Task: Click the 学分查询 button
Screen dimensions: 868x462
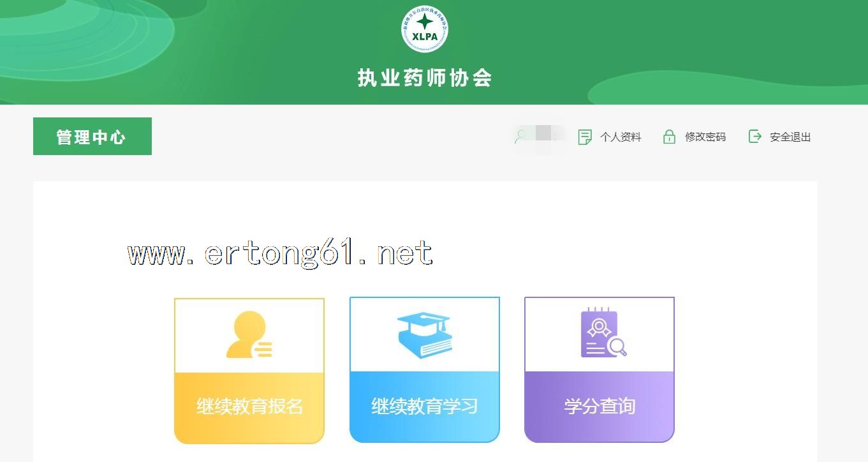Action: (600, 406)
